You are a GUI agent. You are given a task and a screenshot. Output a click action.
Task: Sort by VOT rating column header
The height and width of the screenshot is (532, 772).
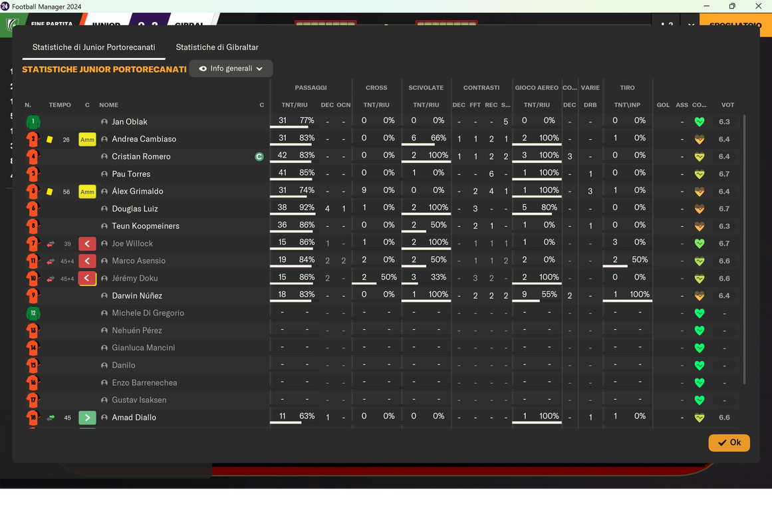pyautogui.click(x=727, y=105)
